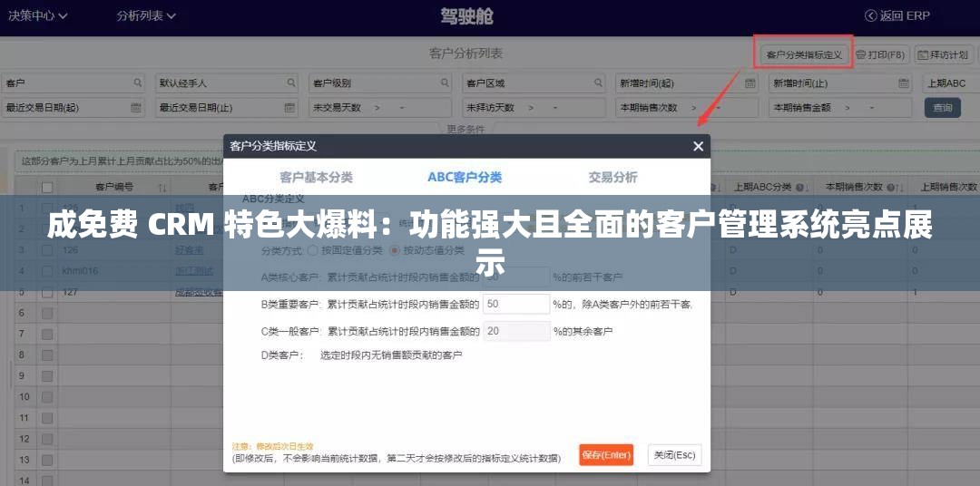The width and height of the screenshot is (980, 486).
Task: Open the 拜访计划 visit plan button
Action: click(x=943, y=55)
